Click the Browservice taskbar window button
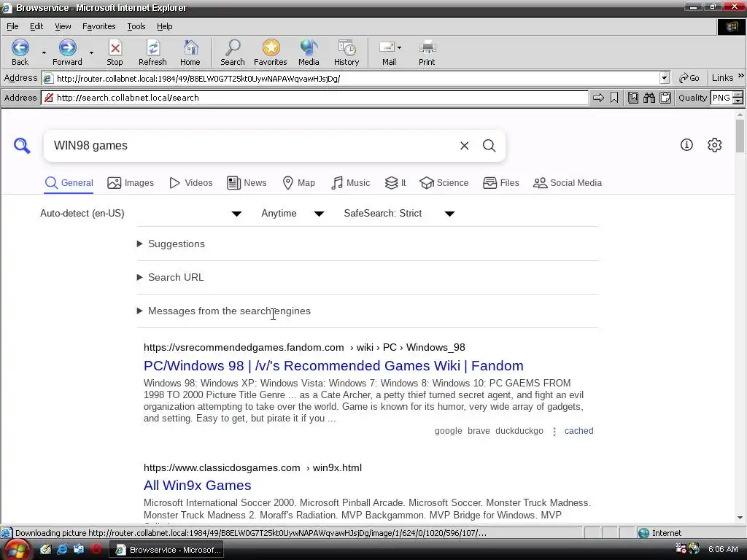This screenshot has width=747, height=560. (167, 550)
